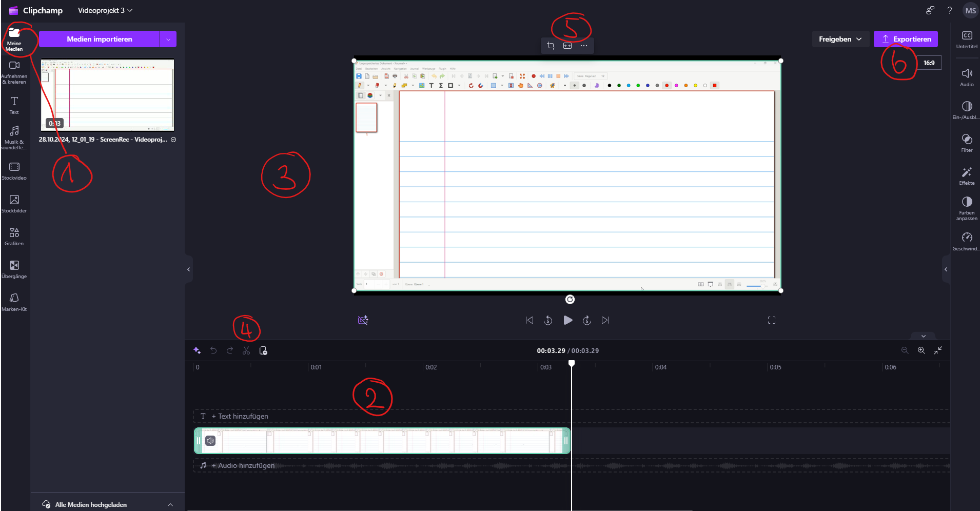Select the ScreenRec media thumbnail
Viewport: 980px width, 511px height.
click(108, 95)
